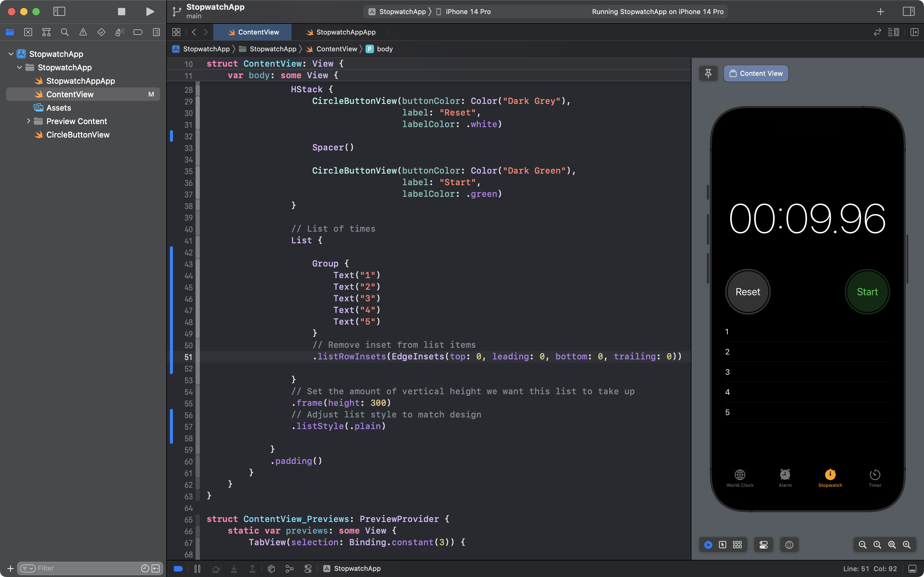Zoom out the preview canvas
The height and width of the screenshot is (577, 924).
coord(862,545)
